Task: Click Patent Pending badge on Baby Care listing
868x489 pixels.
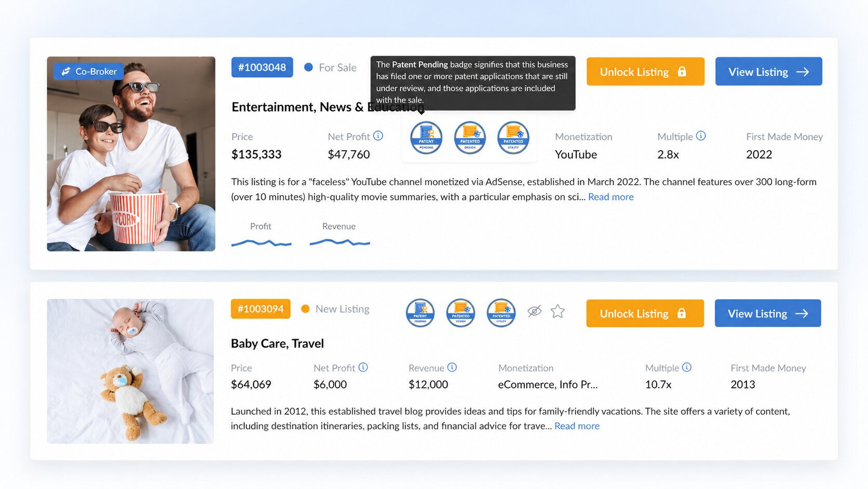Action: pyautogui.click(x=421, y=313)
